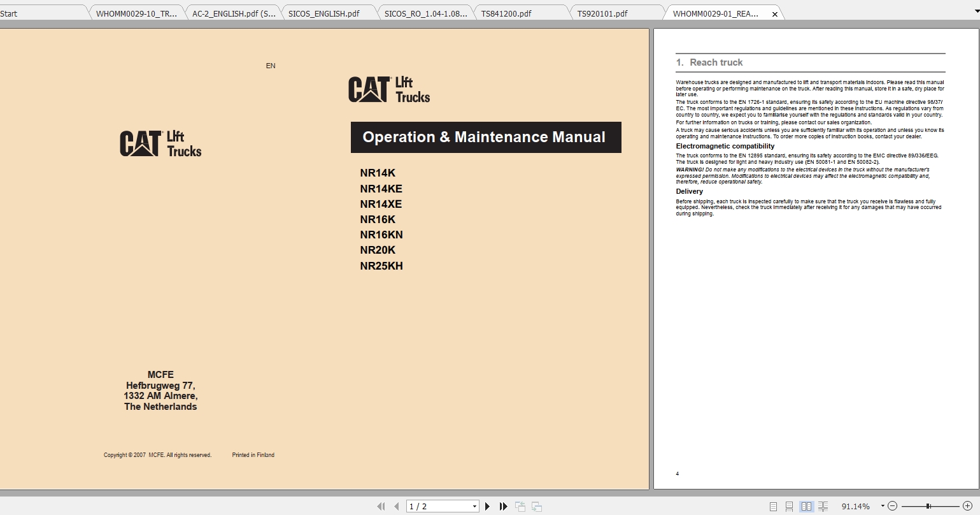Image resolution: width=980 pixels, height=515 pixels.
Task: Zoom out with the minus button
Action: pos(892,506)
